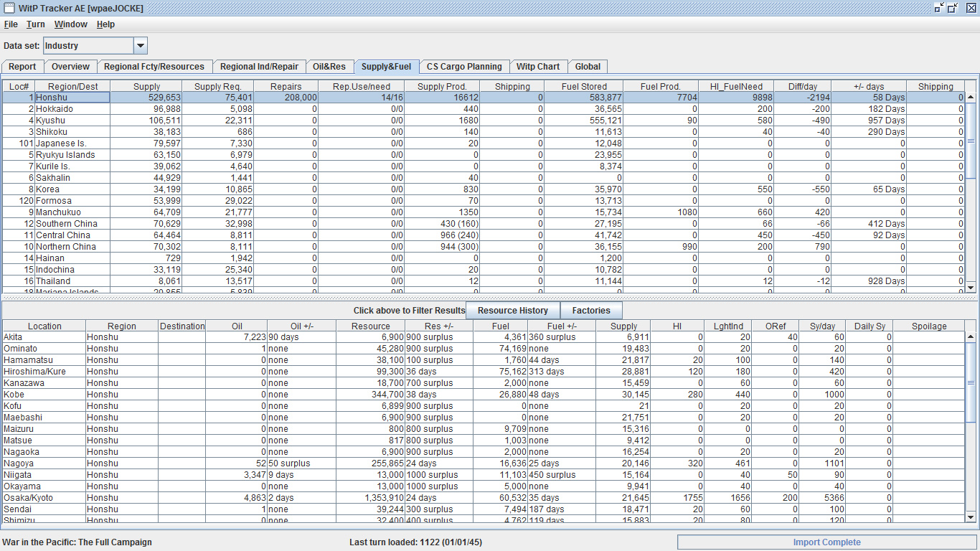Image resolution: width=980 pixels, height=551 pixels.
Task: Select the Kyushu region row
Action: (484, 121)
